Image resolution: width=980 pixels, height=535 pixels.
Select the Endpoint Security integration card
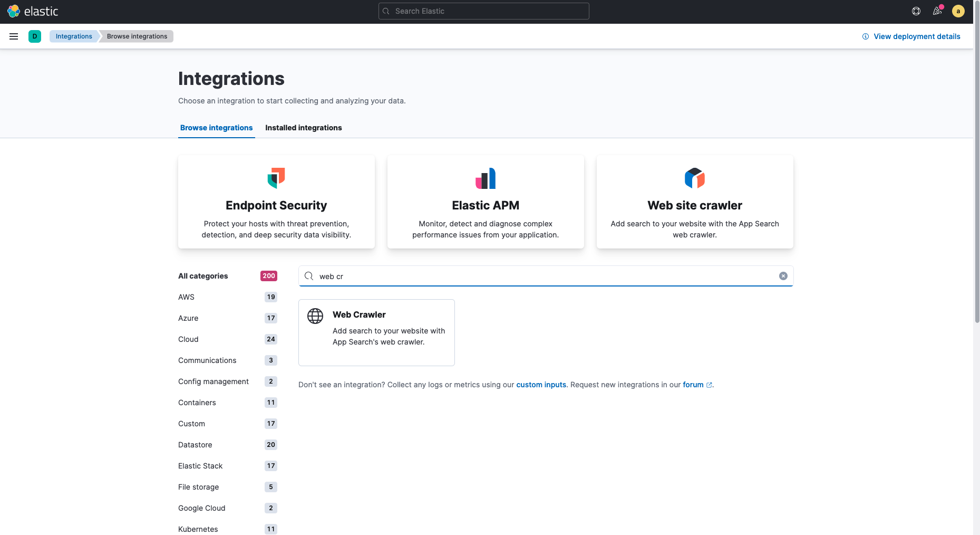tap(276, 202)
